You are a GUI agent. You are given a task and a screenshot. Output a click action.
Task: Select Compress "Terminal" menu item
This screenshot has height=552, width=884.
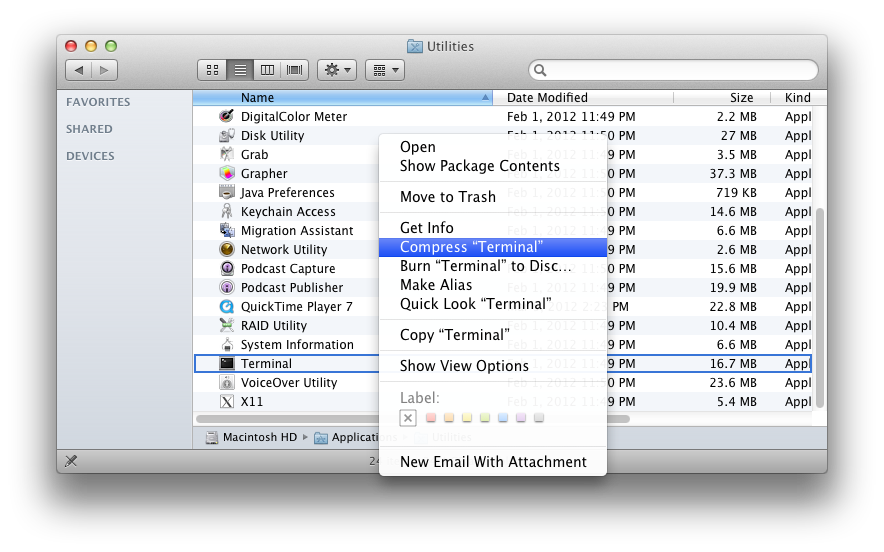[x=493, y=247]
